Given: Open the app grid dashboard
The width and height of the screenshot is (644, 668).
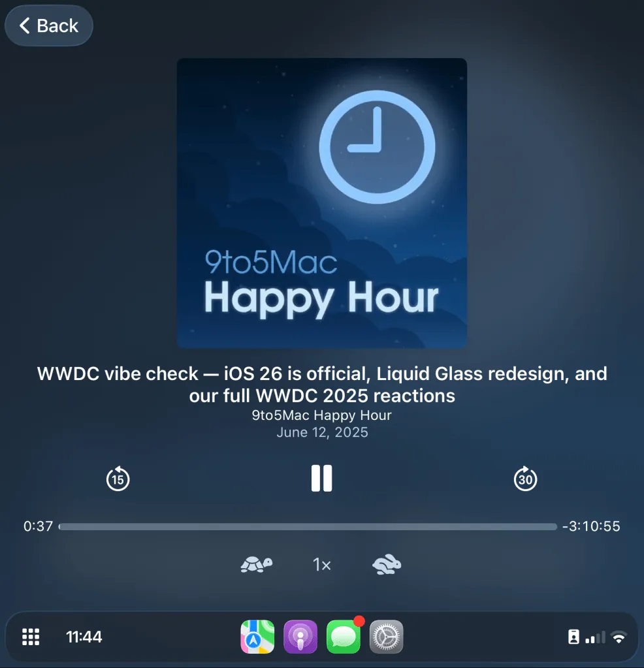Looking at the screenshot, I should click(x=31, y=637).
